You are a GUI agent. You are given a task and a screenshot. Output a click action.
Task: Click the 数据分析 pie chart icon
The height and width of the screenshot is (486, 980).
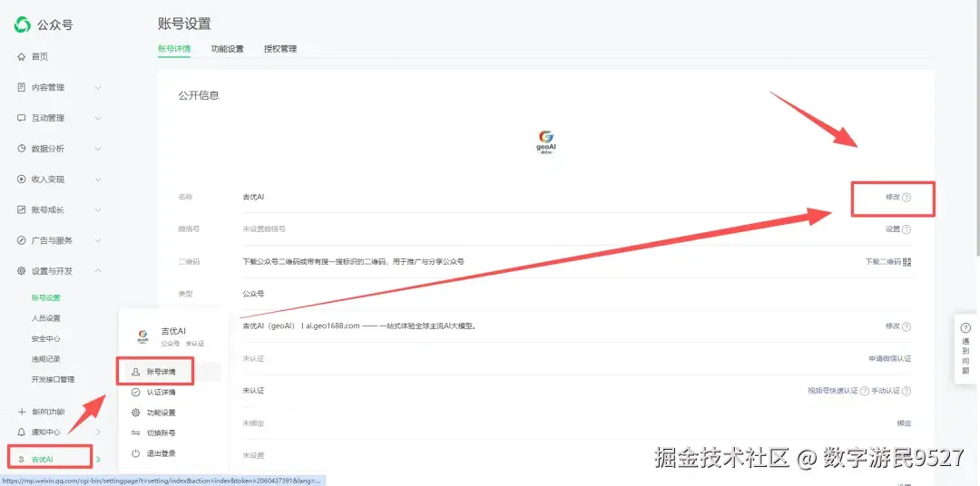pyautogui.click(x=22, y=149)
